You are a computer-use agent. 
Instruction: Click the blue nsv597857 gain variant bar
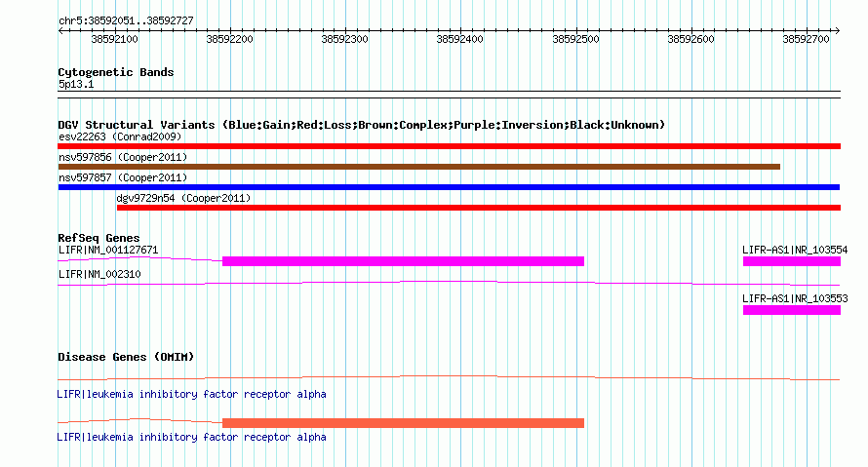click(449, 187)
